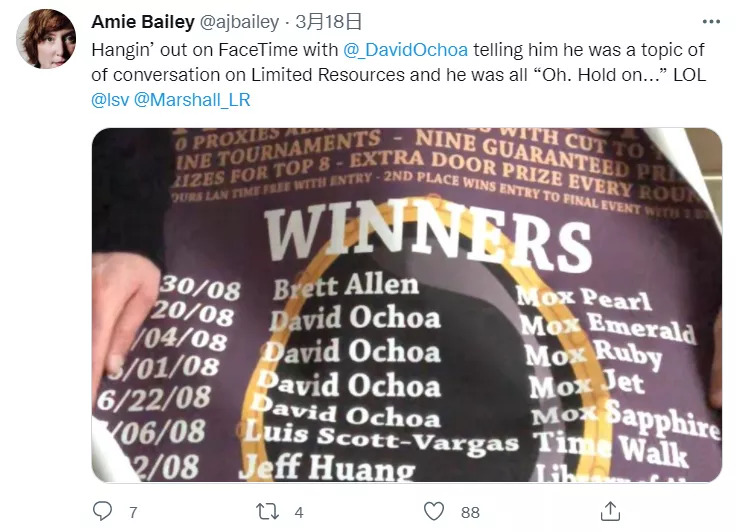This screenshot has height=532, width=736.
Task: Retweet this post via the retweet icon
Action: 267,511
